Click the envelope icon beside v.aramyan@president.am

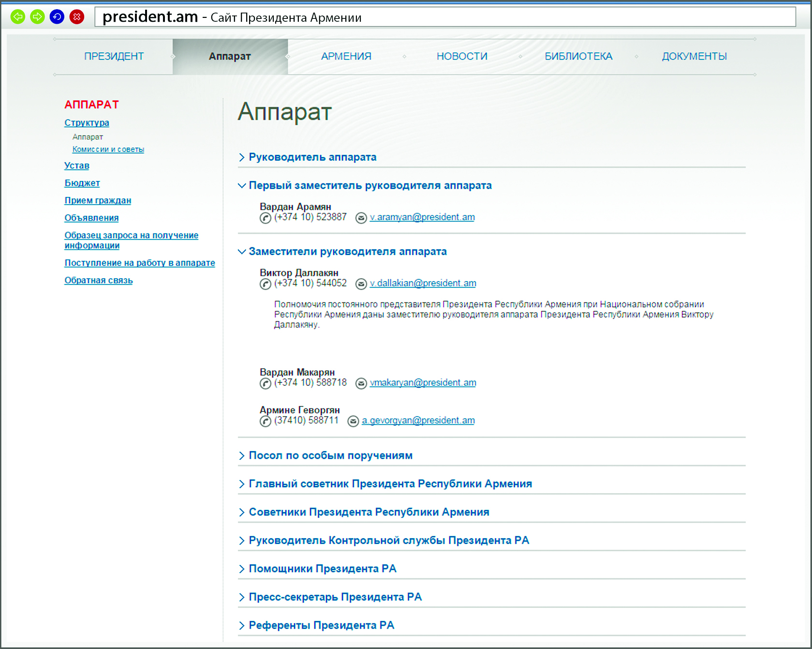(x=361, y=218)
